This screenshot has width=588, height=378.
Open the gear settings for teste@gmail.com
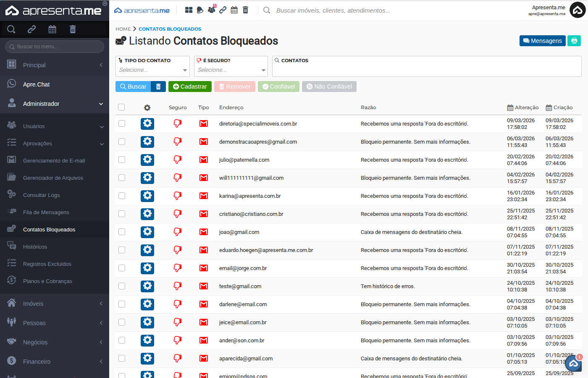(147, 286)
